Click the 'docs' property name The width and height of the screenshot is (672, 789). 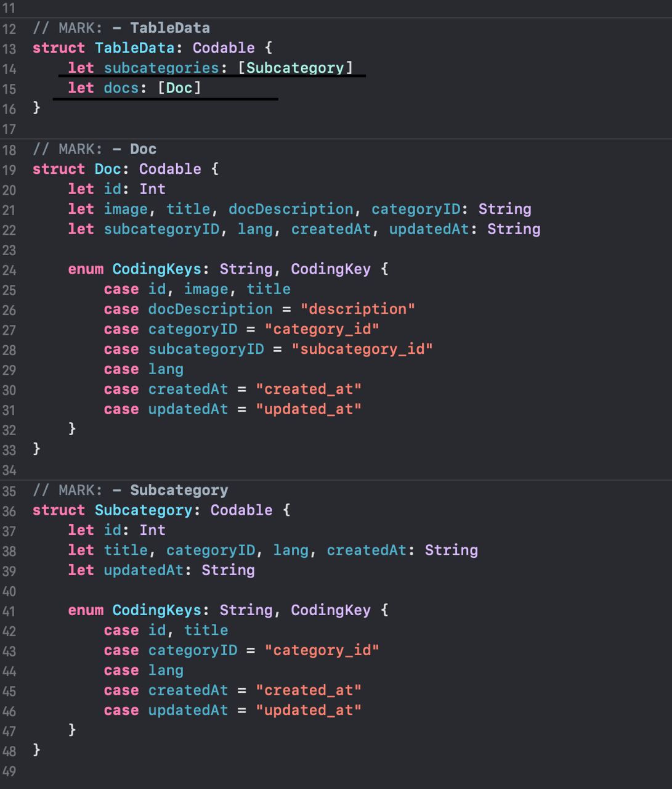tap(121, 88)
